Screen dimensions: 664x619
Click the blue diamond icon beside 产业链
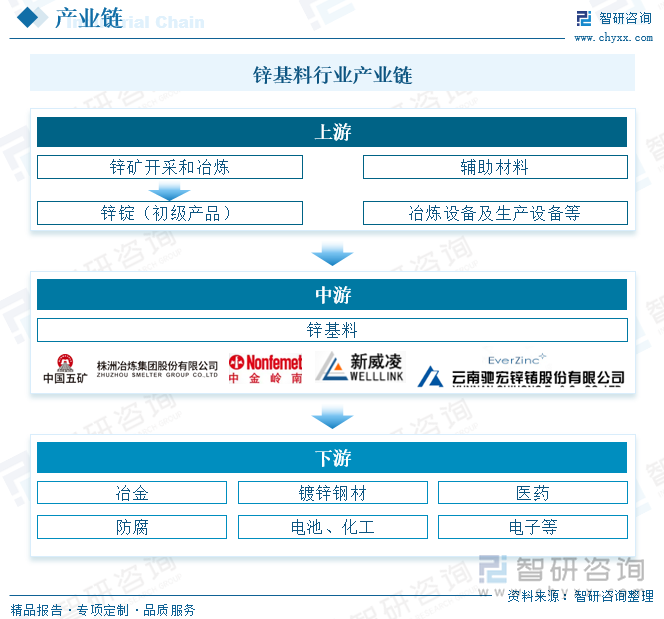point(27,17)
